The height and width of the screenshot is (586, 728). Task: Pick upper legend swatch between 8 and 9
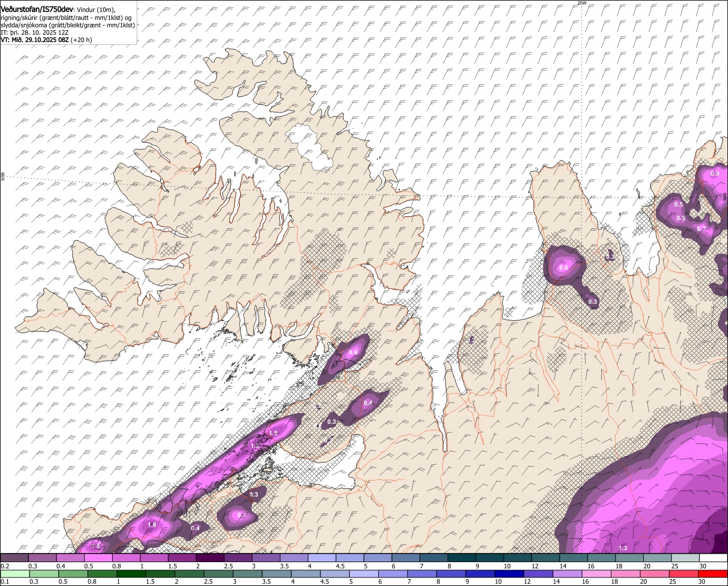pyautogui.click(x=462, y=558)
